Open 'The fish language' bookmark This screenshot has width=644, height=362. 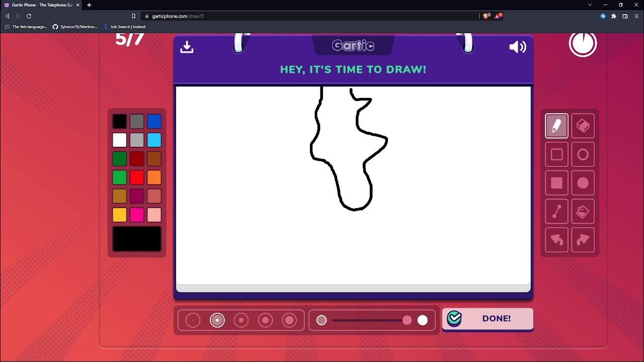pos(26,27)
